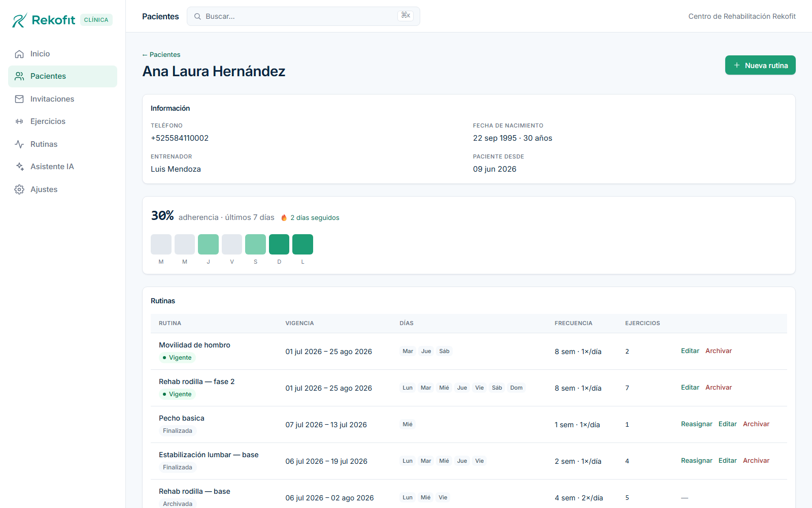
Task: Click "22 sep 1995 · 30 años" birthdate
Action: point(513,138)
